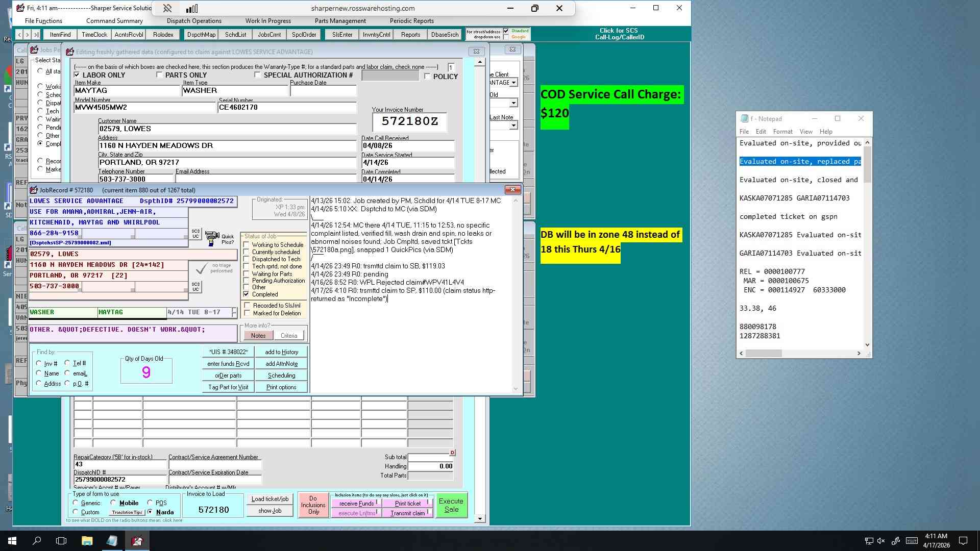Uncheck the LABOR ONLY checkbox
This screenshot has width=980, height=551.
click(x=77, y=75)
